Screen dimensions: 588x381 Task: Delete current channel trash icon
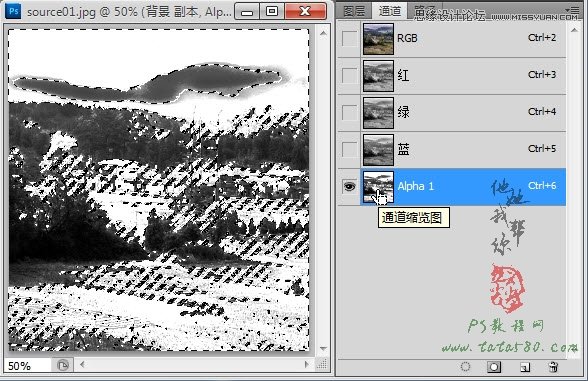553,367
